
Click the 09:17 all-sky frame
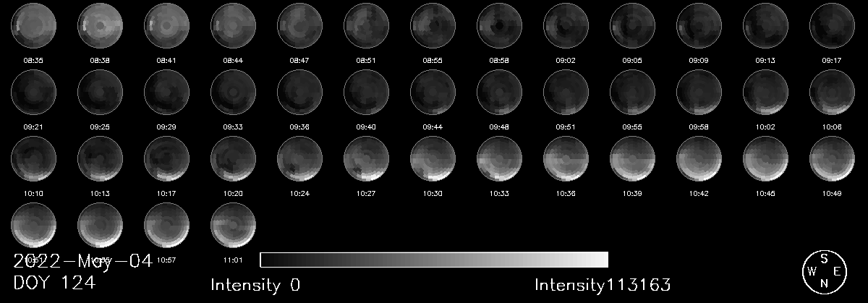(x=832, y=25)
